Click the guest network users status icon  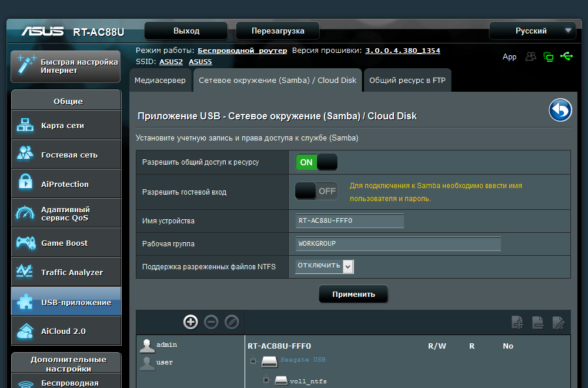pos(530,56)
